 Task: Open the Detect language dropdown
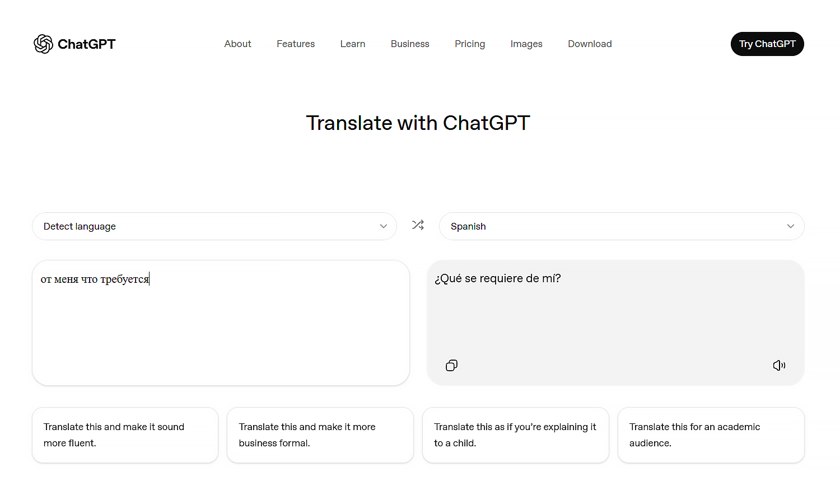tap(214, 226)
